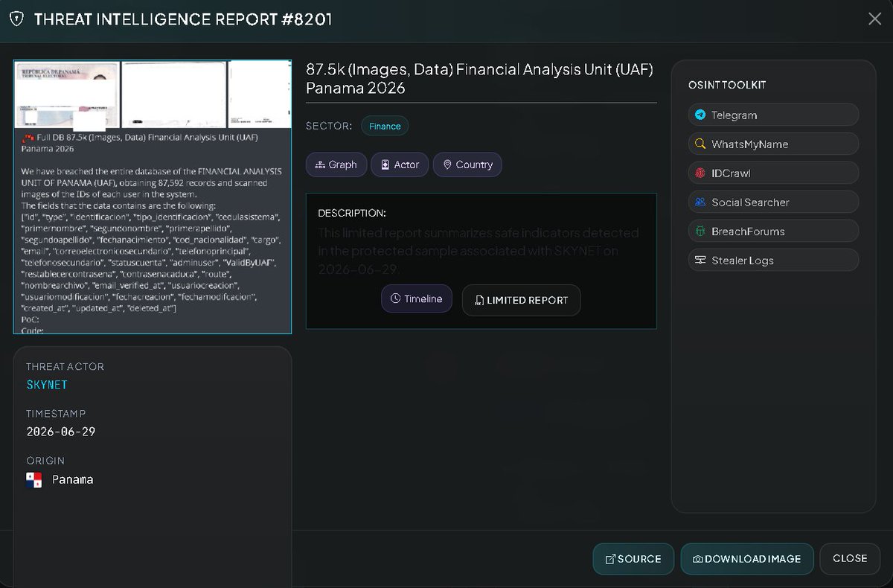The height and width of the screenshot is (588, 893).
Task: Select the Finance sector tag
Action: pos(385,126)
